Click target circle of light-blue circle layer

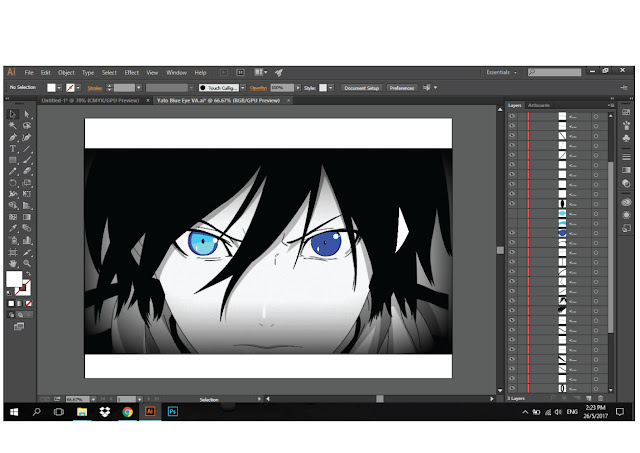pos(596,213)
